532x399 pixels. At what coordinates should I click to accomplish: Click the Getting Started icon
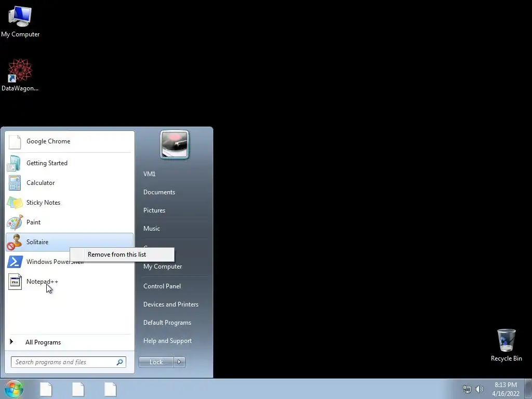pos(15,163)
